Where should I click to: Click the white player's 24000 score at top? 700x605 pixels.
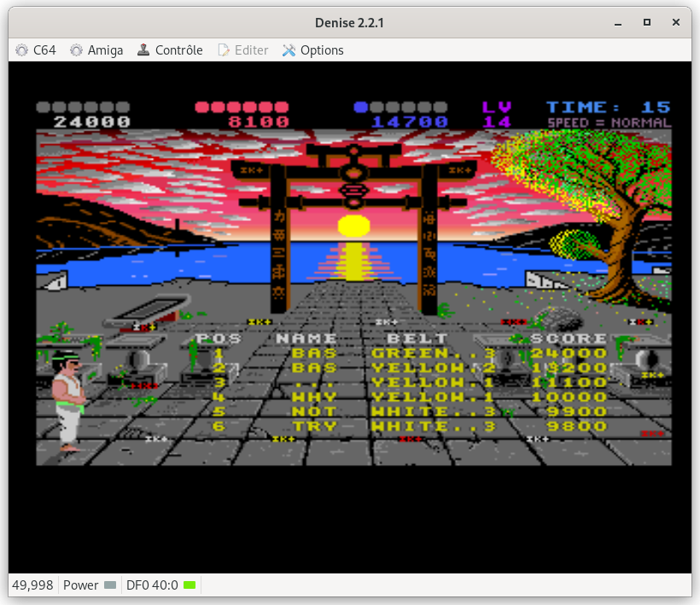pos(92,122)
